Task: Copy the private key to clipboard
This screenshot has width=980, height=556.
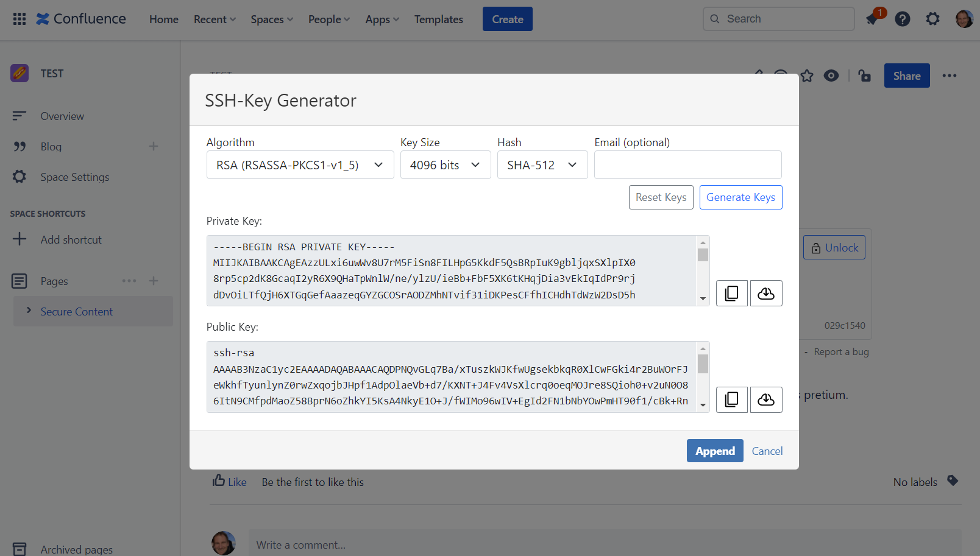Action: click(731, 293)
